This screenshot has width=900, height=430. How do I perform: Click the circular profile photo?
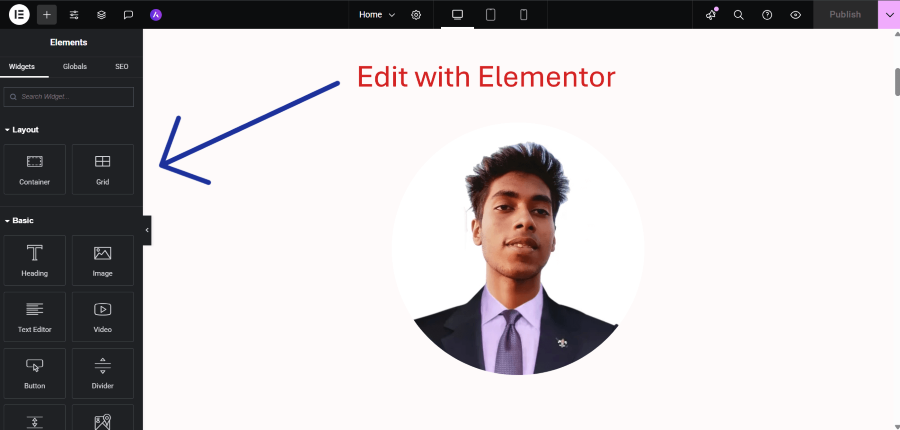coord(518,249)
